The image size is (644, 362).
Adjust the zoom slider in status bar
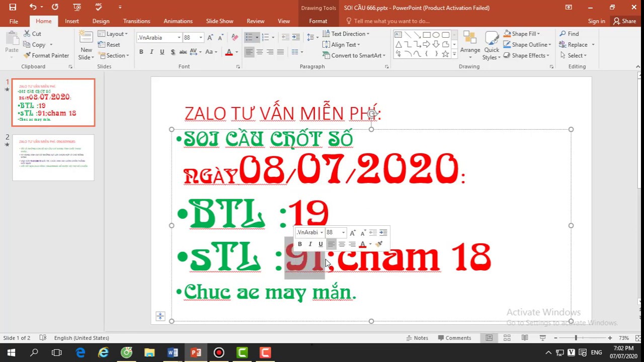coord(576,338)
